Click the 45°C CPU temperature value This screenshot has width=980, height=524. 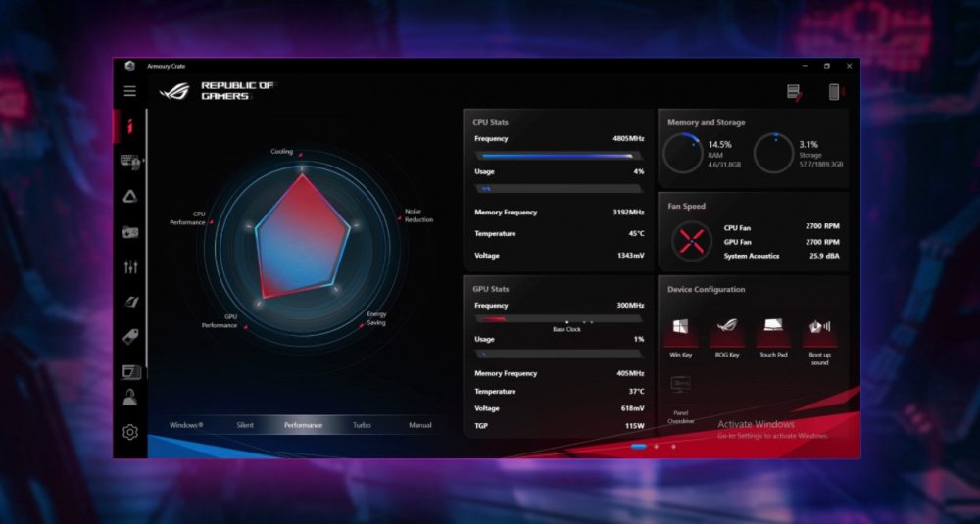tap(636, 233)
